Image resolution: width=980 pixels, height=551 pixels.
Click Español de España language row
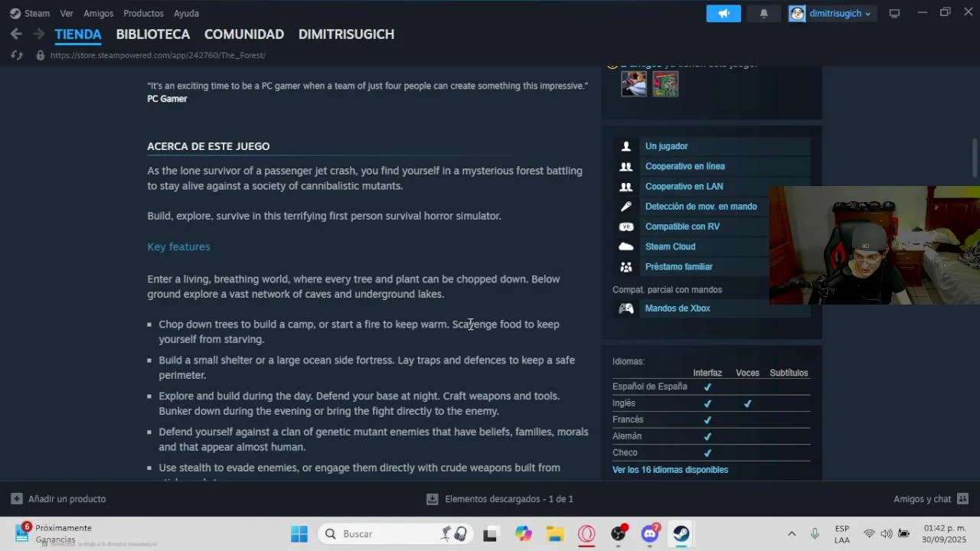(711, 386)
